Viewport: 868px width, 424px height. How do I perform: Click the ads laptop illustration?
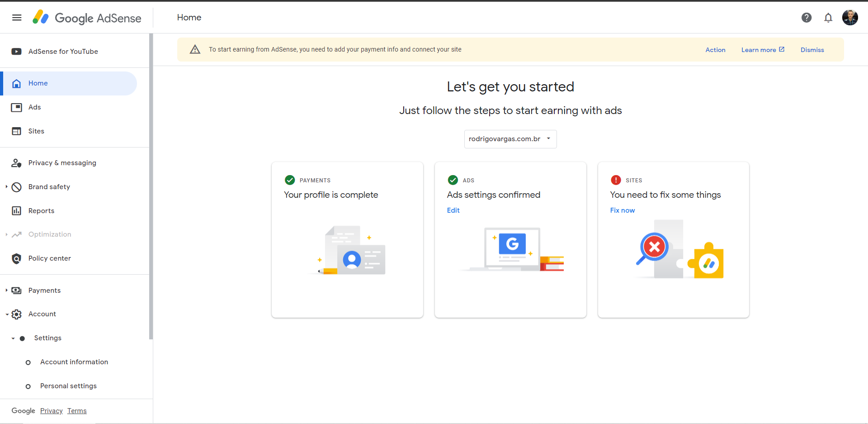(511, 249)
